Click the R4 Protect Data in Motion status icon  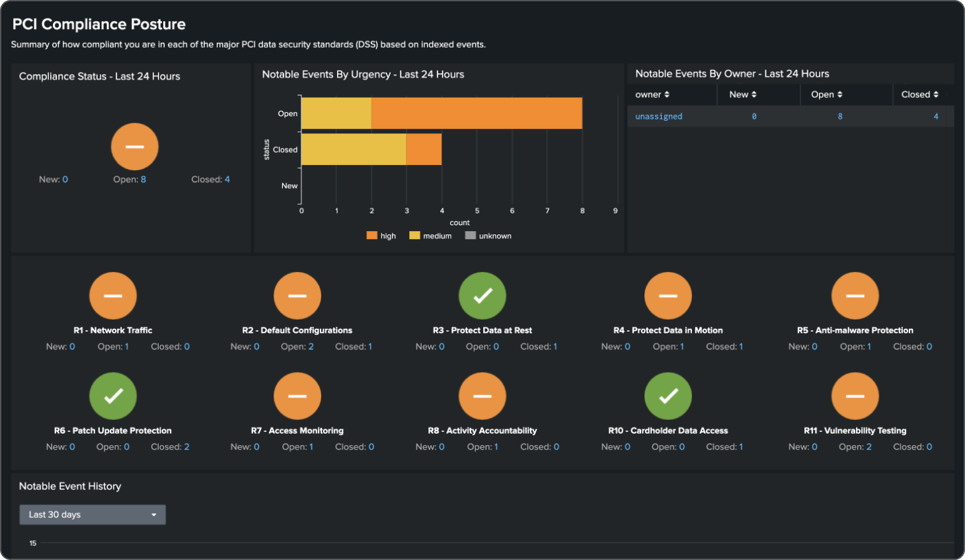(x=668, y=296)
